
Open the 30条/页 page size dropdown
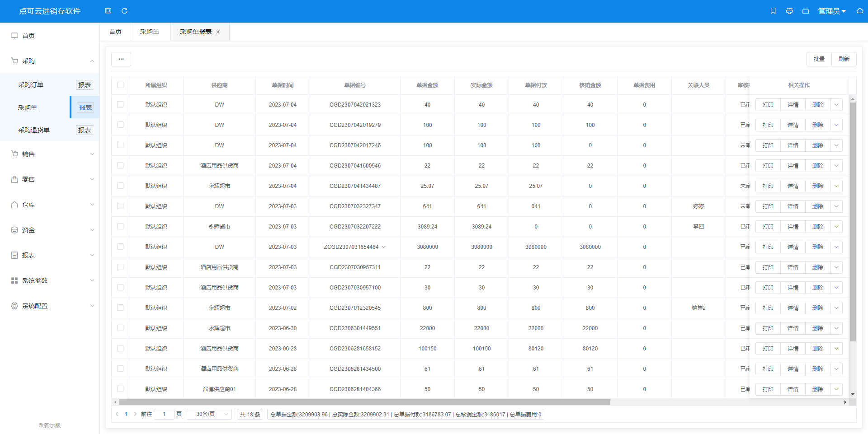pyautogui.click(x=209, y=414)
